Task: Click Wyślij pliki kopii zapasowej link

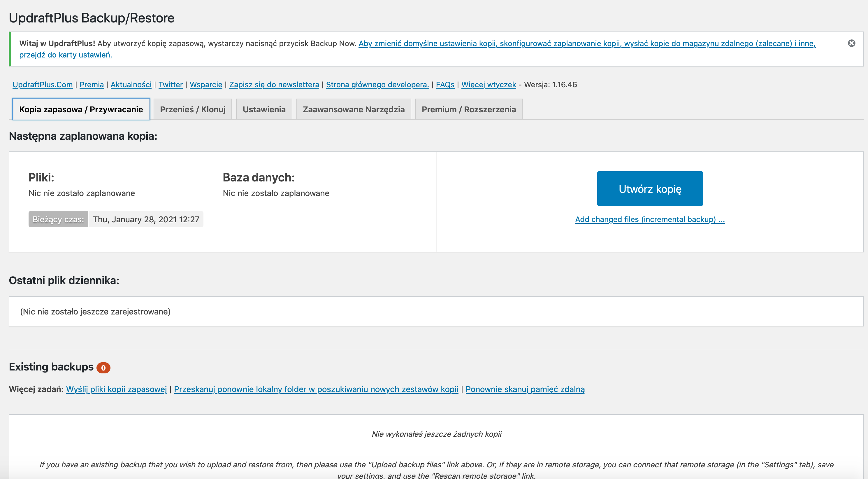Action: pyautogui.click(x=116, y=389)
